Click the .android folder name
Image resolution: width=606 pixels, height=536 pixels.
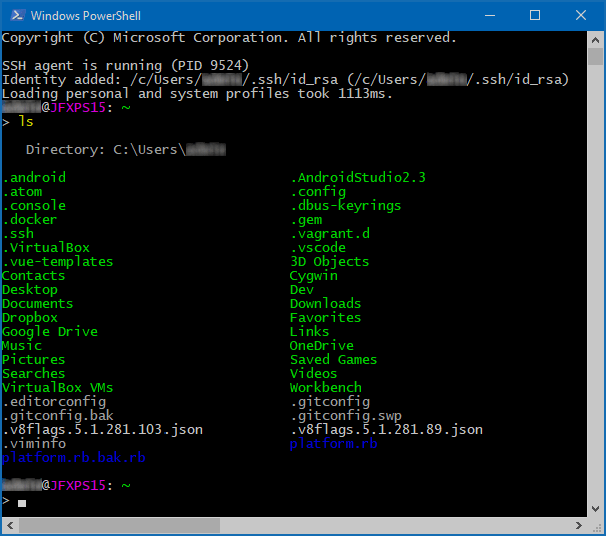[34, 177]
